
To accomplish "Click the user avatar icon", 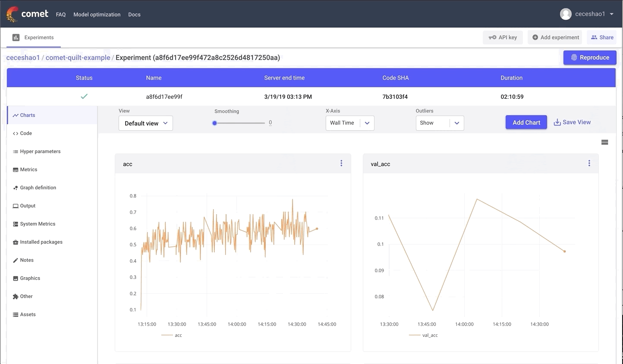I will pyautogui.click(x=566, y=14).
